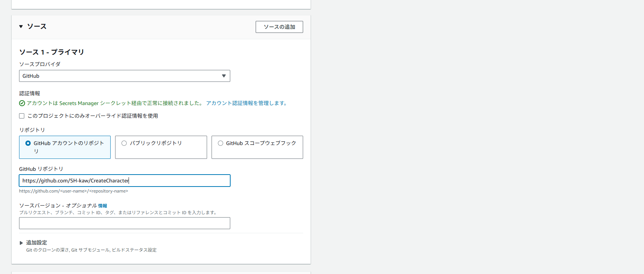This screenshot has height=274, width=644.
Task: Enable このプロジェクトにのみオーバーライド認証情報を使用 checkbox
Action: (x=22, y=116)
